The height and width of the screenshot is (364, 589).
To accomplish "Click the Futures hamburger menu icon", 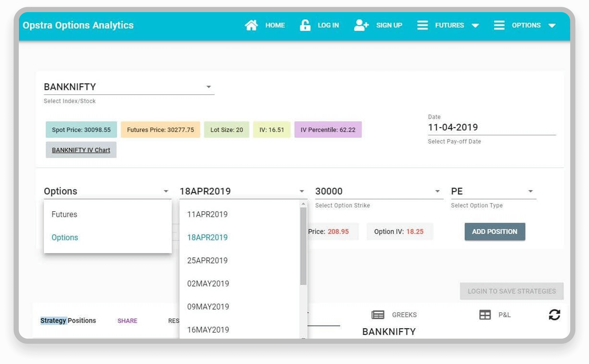I will pos(422,25).
